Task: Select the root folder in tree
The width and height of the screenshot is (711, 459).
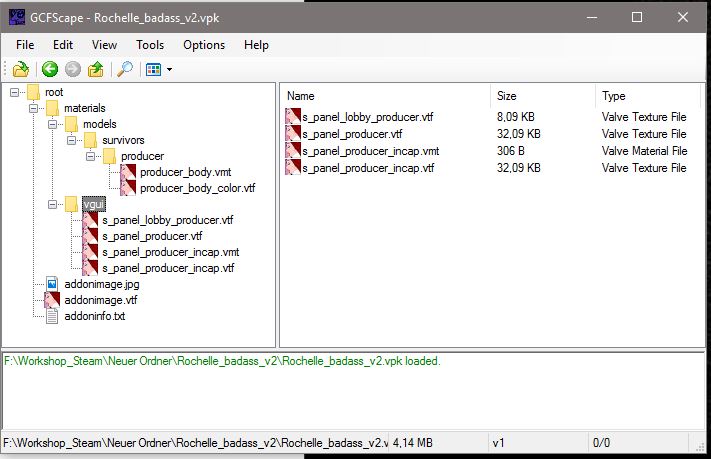Action: (x=54, y=93)
